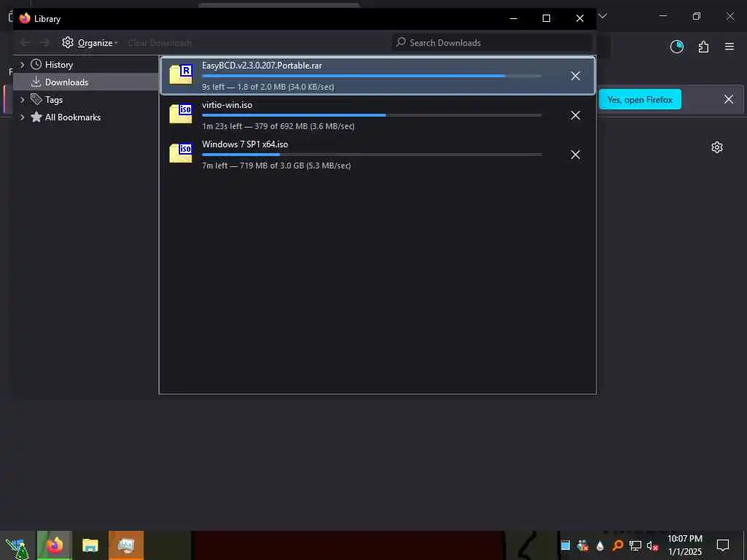Screen dimensions: 747x560
Task: Click the virtio-win.iso file icon
Action: click(181, 114)
